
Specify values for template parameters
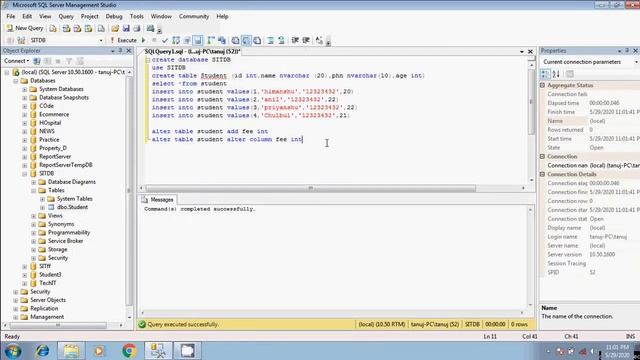tap(319, 40)
